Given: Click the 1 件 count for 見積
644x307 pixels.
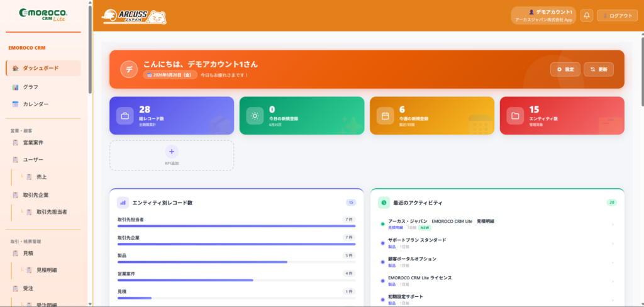Looking at the screenshot, I should [349, 291].
